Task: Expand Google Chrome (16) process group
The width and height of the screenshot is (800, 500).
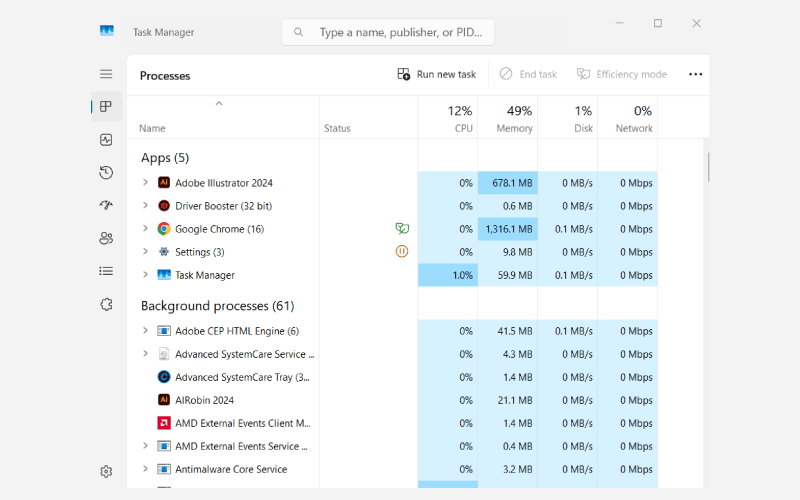Action: click(x=145, y=229)
